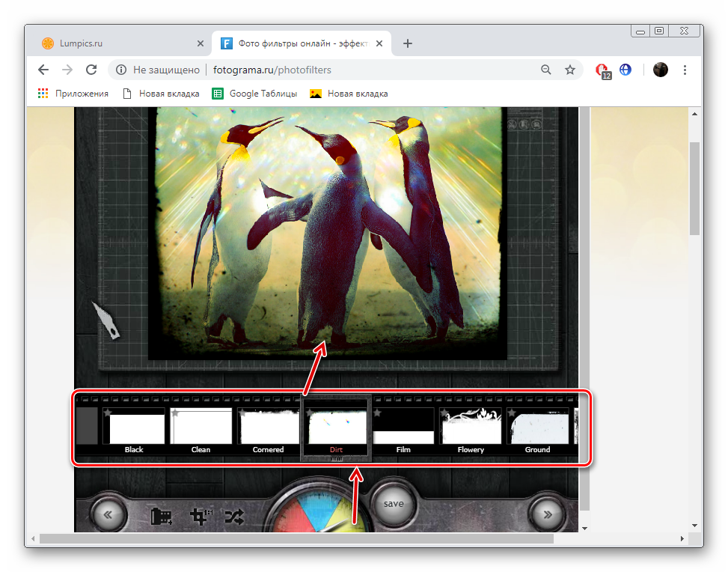
Task: Toggle favorite star on Clean frame
Action: (x=175, y=413)
